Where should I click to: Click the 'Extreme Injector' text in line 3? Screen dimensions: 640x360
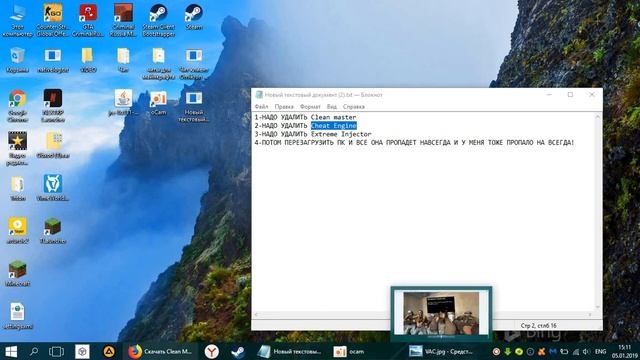point(341,134)
